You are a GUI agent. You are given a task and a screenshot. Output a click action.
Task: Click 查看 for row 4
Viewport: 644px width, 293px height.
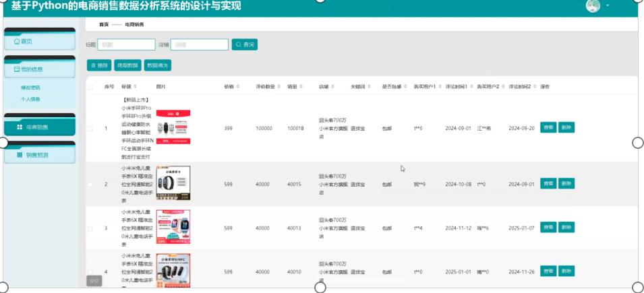click(x=548, y=271)
